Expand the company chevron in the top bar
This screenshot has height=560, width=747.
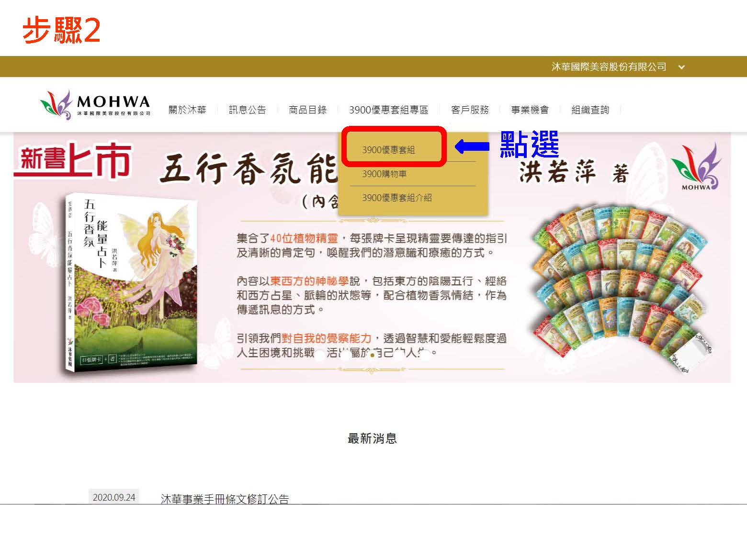tap(681, 67)
